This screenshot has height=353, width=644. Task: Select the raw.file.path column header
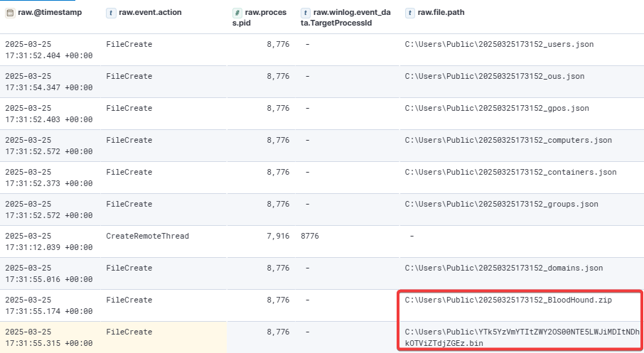coord(441,12)
